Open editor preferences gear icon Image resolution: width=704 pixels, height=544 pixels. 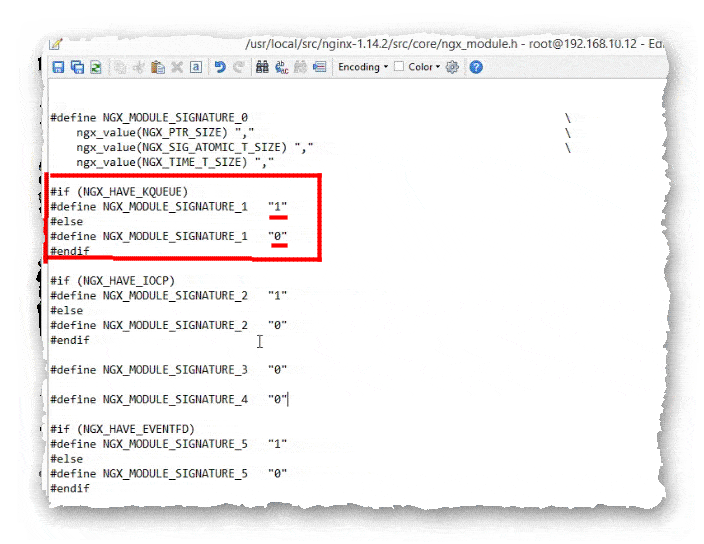pos(452,67)
